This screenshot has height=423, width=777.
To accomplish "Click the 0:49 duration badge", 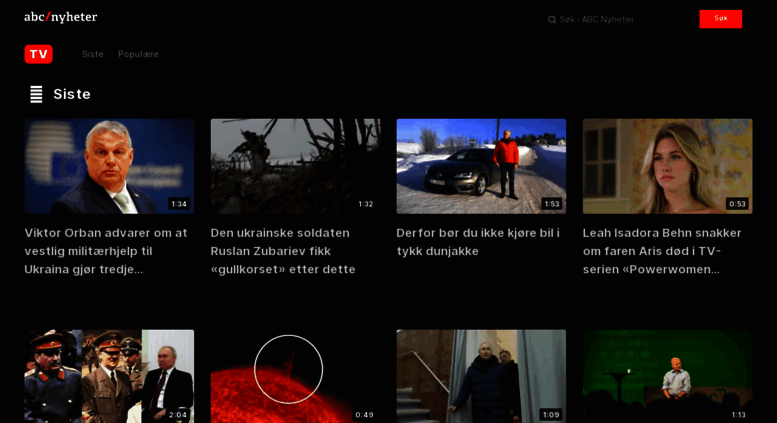I will [364, 415].
